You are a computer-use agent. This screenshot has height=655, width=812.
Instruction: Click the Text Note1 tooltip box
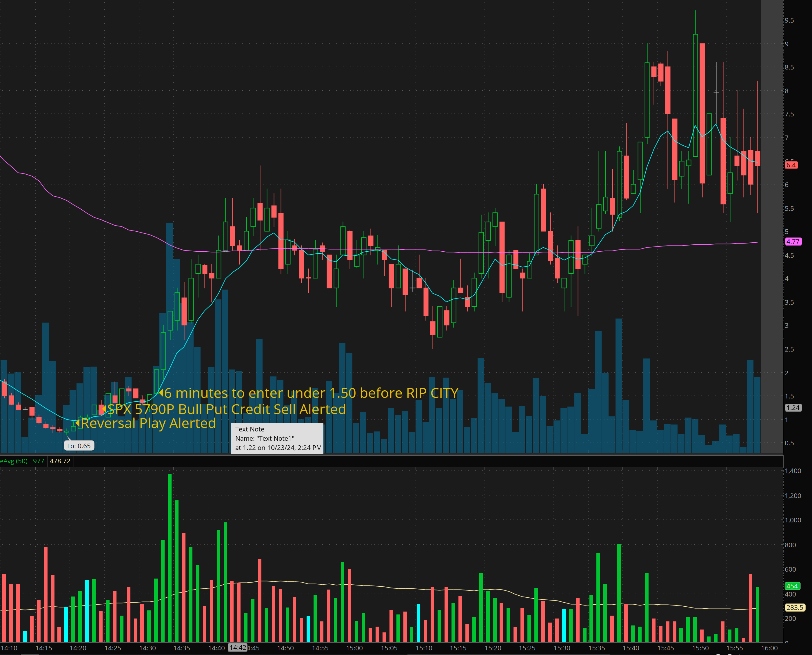pos(277,438)
